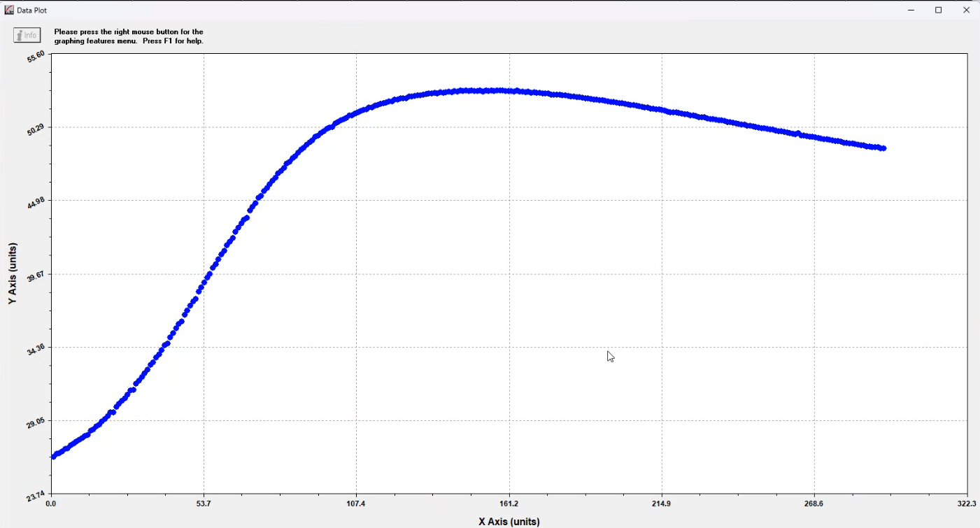Viewport: 980px width, 528px height.
Task: Maximize the Data Plot window
Action: [x=939, y=10]
